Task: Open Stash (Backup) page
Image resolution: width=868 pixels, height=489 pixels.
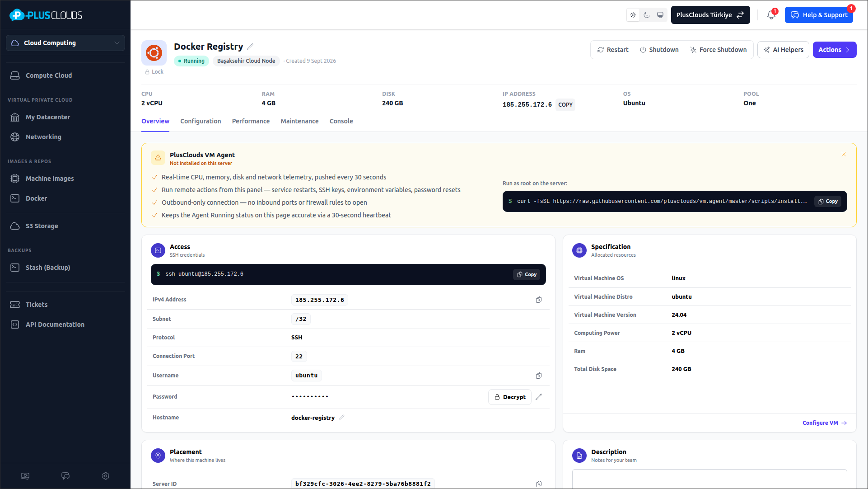Action: coord(48,268)
